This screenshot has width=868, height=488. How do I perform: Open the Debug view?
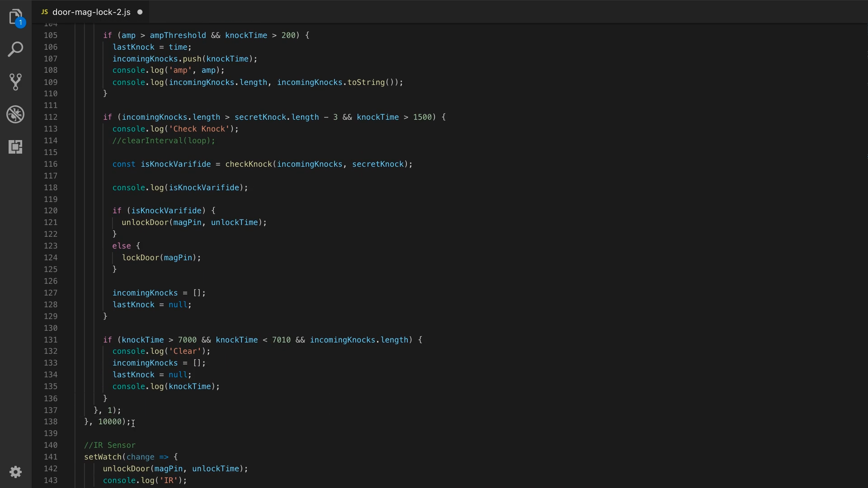[15, 114]
